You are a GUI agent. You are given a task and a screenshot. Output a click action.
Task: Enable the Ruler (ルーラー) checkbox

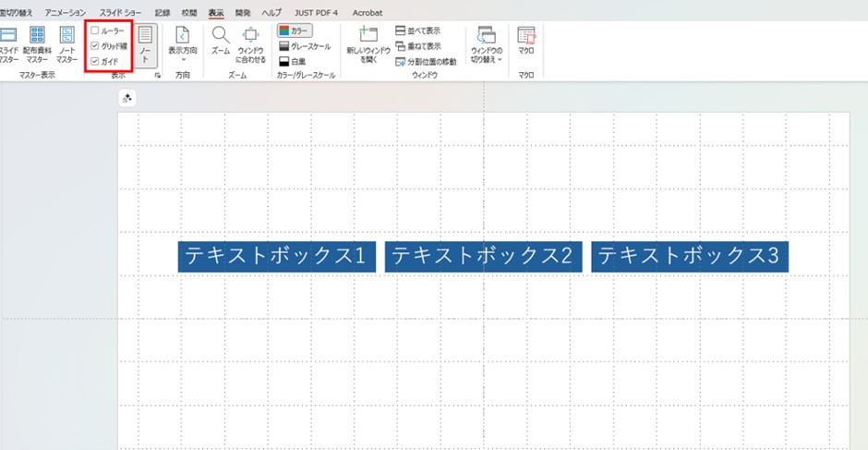point(95,30)
